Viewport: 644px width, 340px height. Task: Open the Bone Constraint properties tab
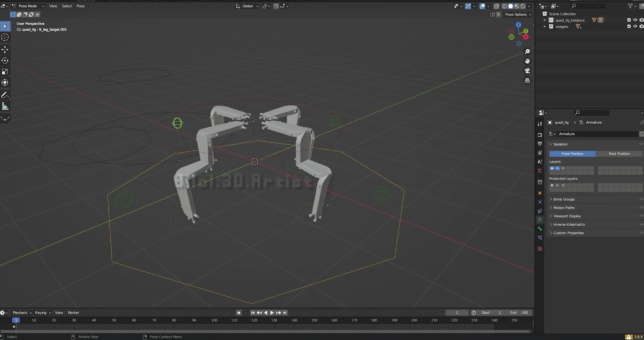tap(540, 237)
